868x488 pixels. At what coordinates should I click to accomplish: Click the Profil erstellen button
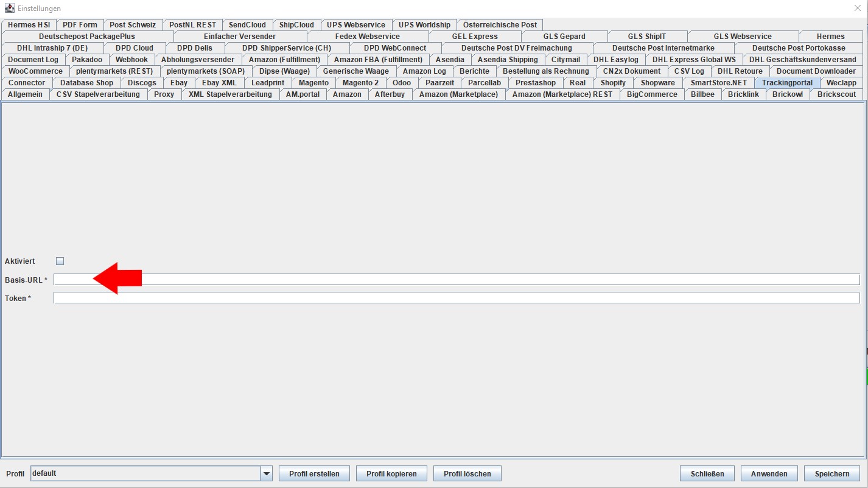click(x=314, y=473)
